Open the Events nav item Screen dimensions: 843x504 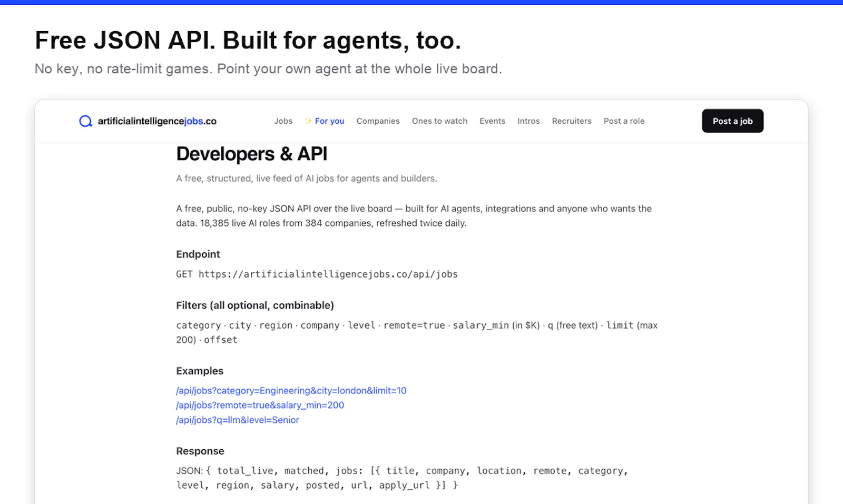492,121
